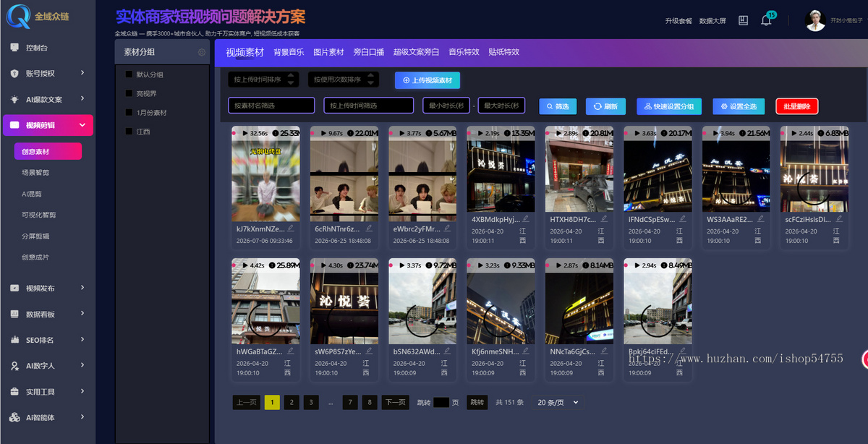Expand the 账号授权 sidebar menu

(x=82, y=73)
